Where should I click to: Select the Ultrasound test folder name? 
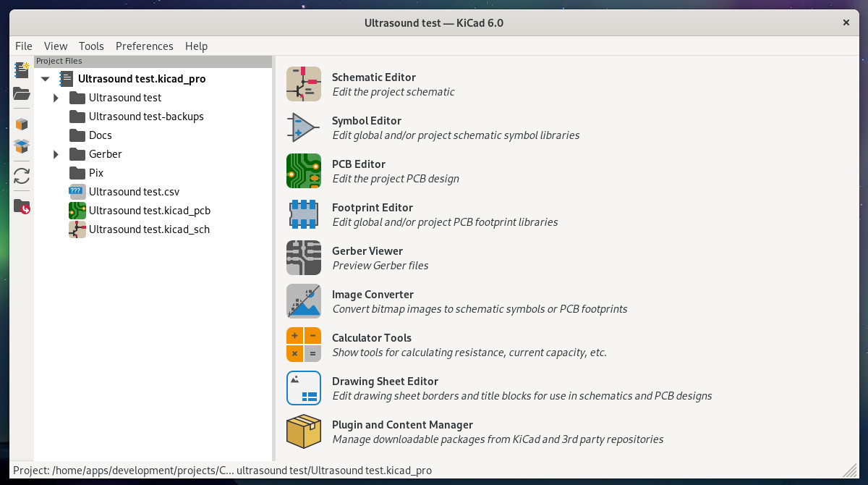(x=125, y=98)
